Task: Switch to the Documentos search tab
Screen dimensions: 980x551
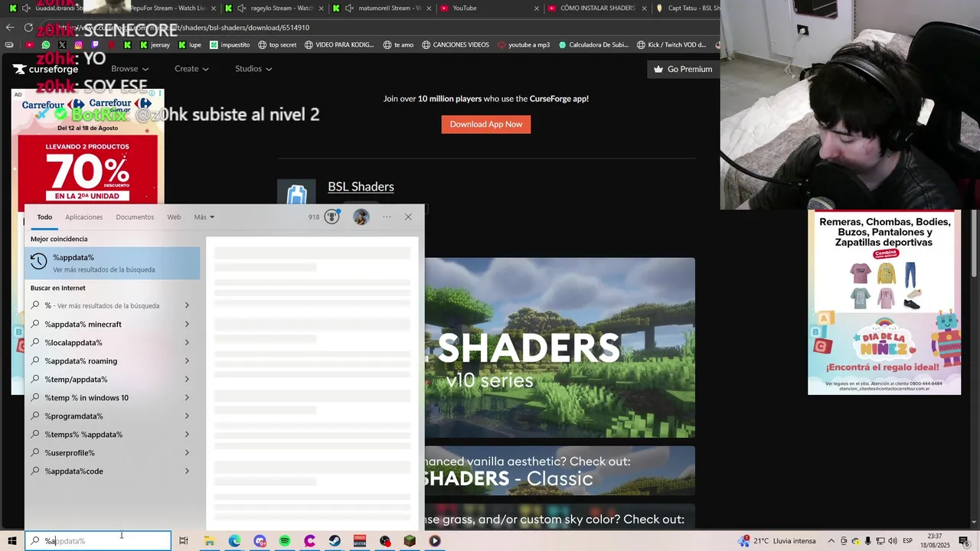Action: (135, 217)
